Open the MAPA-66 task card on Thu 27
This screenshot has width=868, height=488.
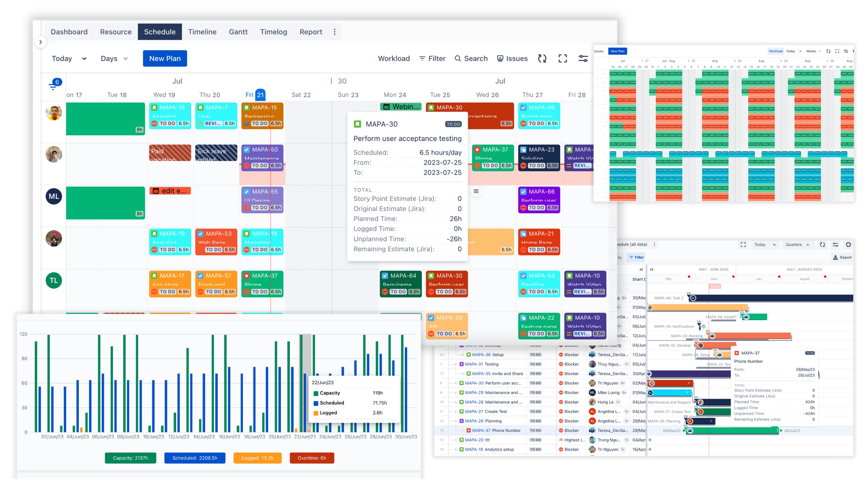click(539, 200)
